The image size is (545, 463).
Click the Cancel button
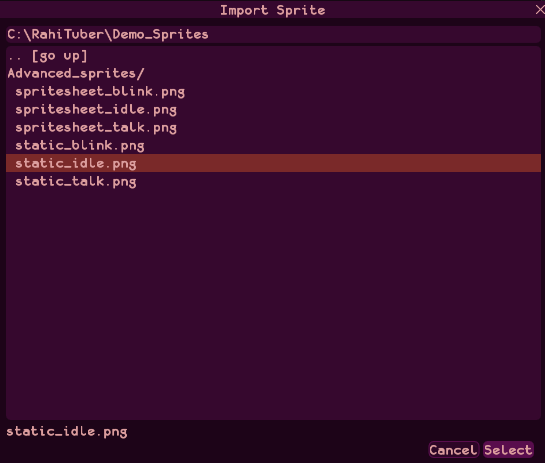[453, 450]
